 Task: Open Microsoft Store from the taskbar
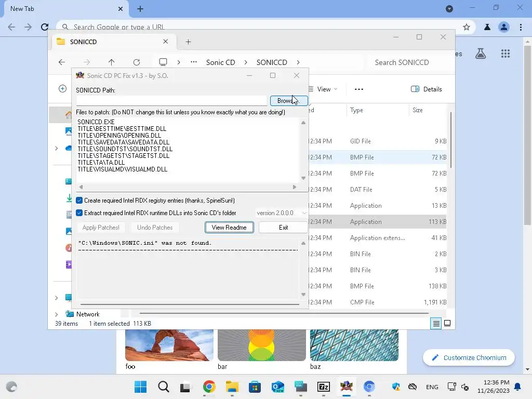[255, 387]
